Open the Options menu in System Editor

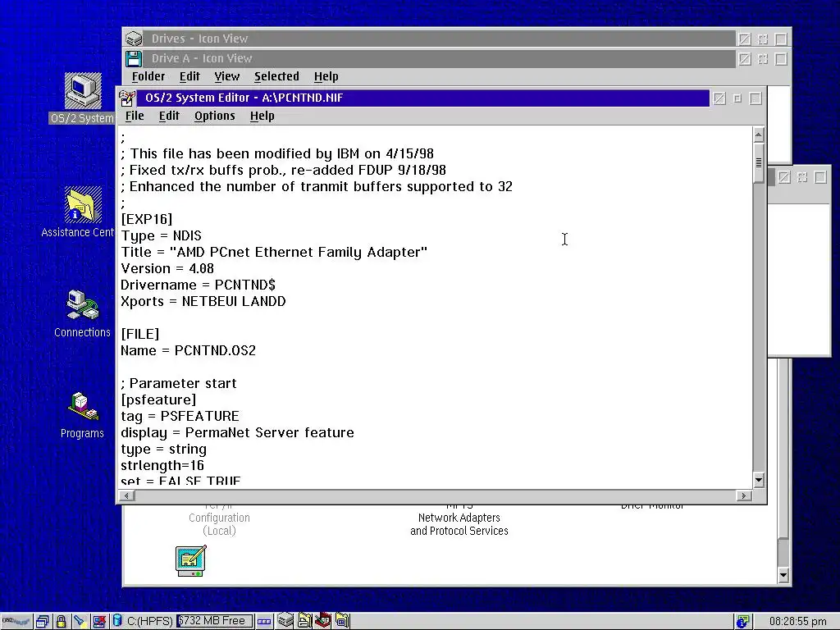coord(214,116)
